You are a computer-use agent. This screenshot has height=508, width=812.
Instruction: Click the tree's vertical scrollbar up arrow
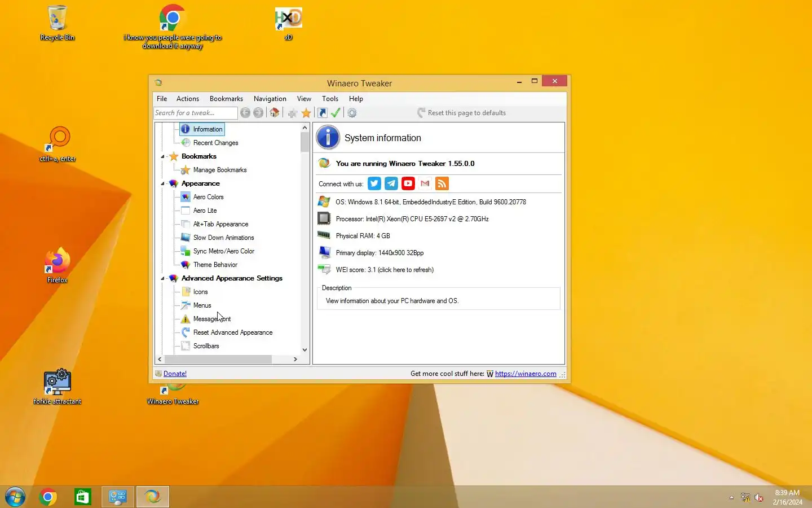304,128
